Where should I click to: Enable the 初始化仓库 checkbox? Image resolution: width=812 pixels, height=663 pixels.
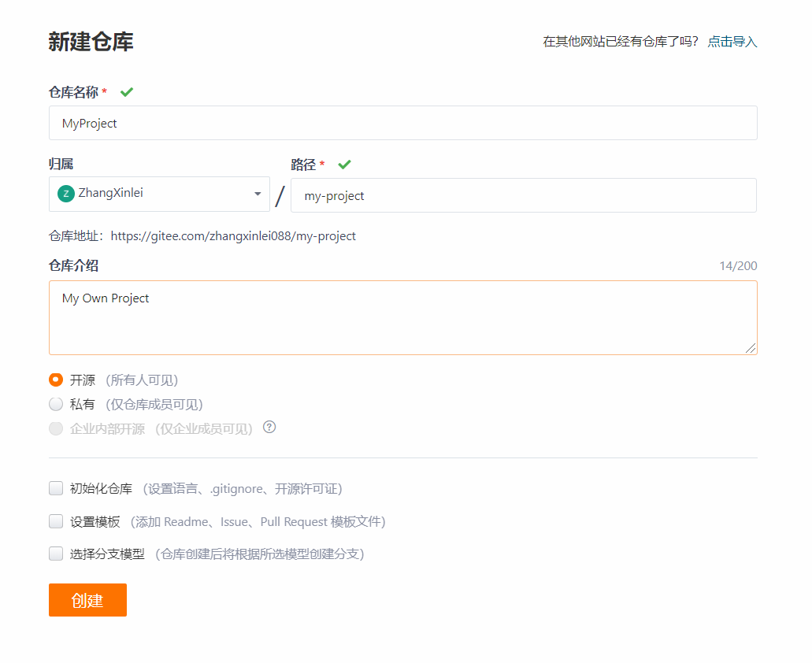click(56, 488)
